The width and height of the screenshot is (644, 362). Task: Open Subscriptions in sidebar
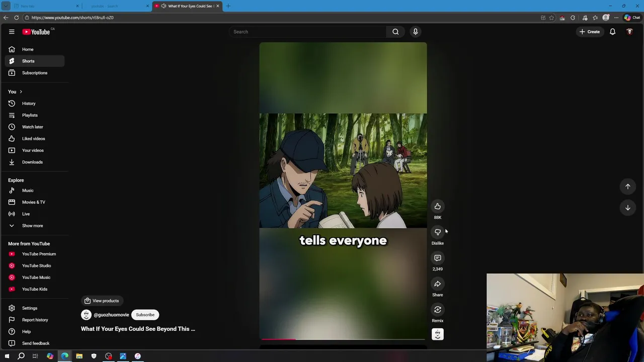[34, 73]
